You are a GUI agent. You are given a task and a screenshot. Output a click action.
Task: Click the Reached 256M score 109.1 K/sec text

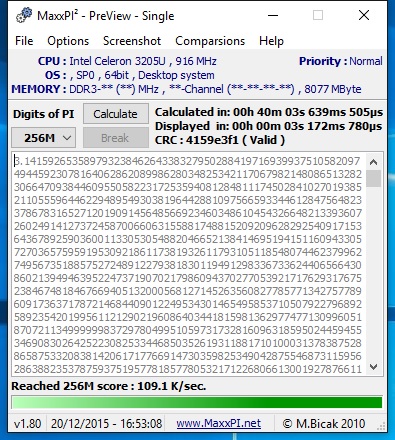click(109, 386)
